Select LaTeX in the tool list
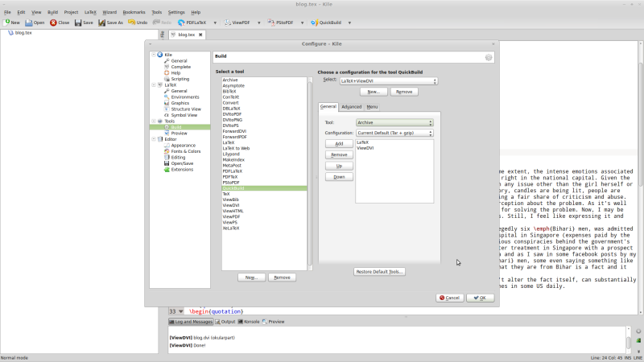The image size is (644, 362). tap(264, 143)
